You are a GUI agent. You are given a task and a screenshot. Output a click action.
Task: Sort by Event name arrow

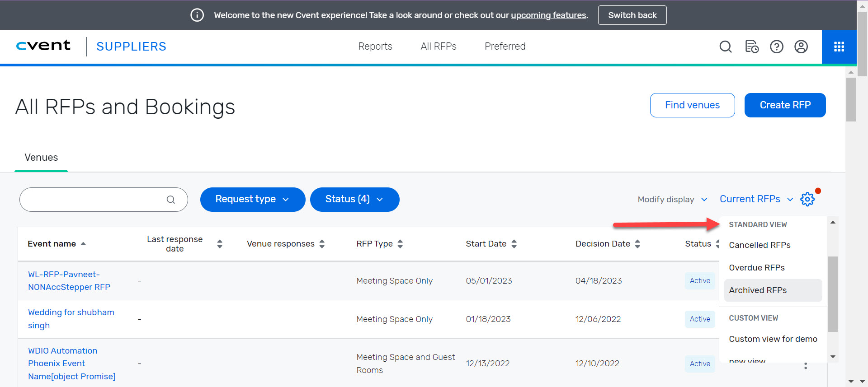tap(83, 244)
